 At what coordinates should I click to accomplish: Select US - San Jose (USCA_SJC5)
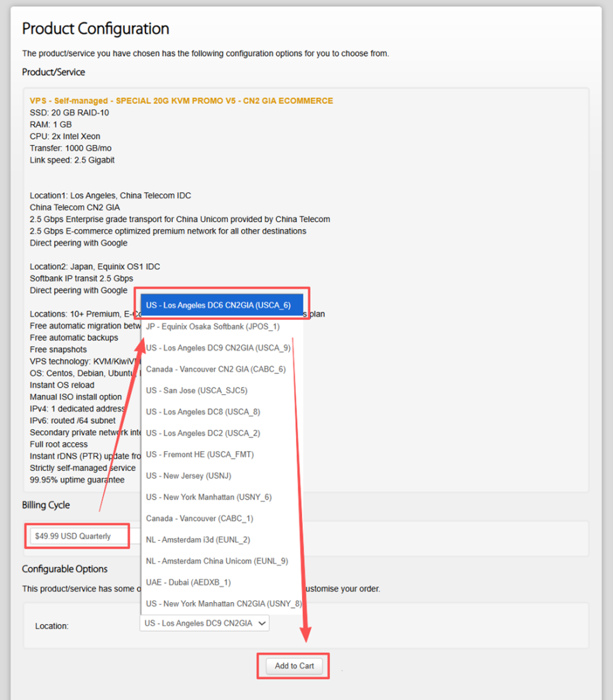click(x=197, y=390)
